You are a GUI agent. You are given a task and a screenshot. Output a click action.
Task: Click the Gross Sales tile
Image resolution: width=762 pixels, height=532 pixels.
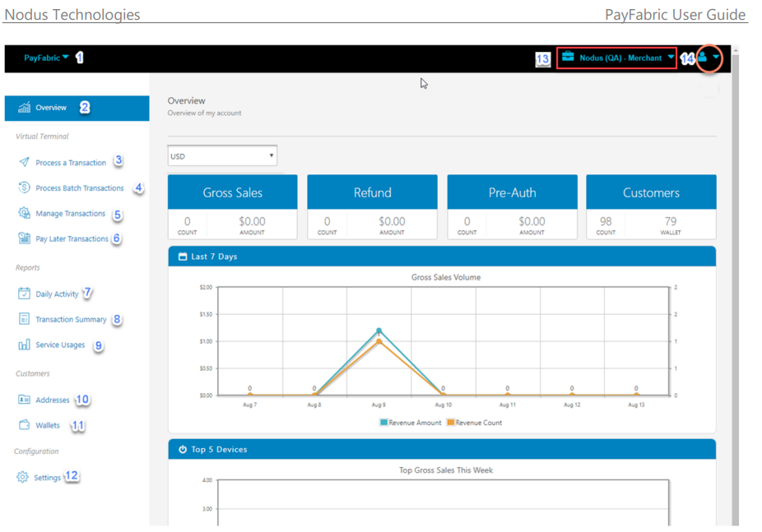[233, 193]
